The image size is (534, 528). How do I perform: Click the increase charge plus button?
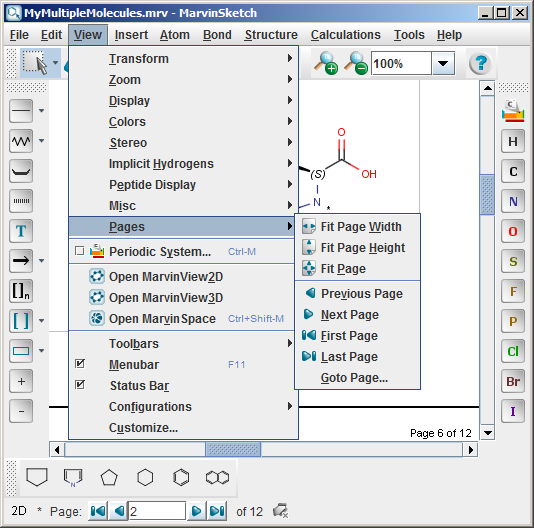pos(21,381)
